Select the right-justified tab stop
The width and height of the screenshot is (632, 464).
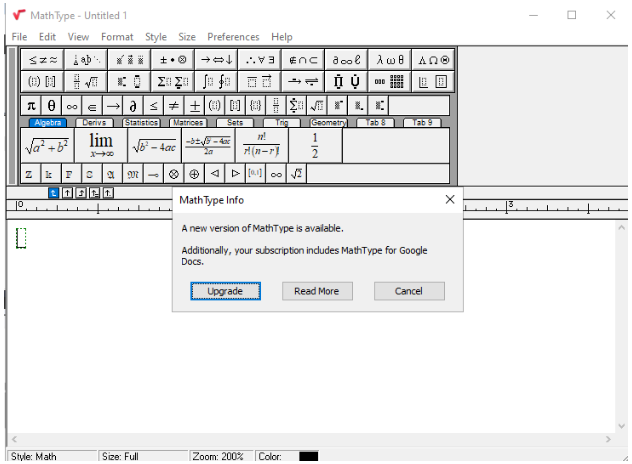click(x=81, y=193)
